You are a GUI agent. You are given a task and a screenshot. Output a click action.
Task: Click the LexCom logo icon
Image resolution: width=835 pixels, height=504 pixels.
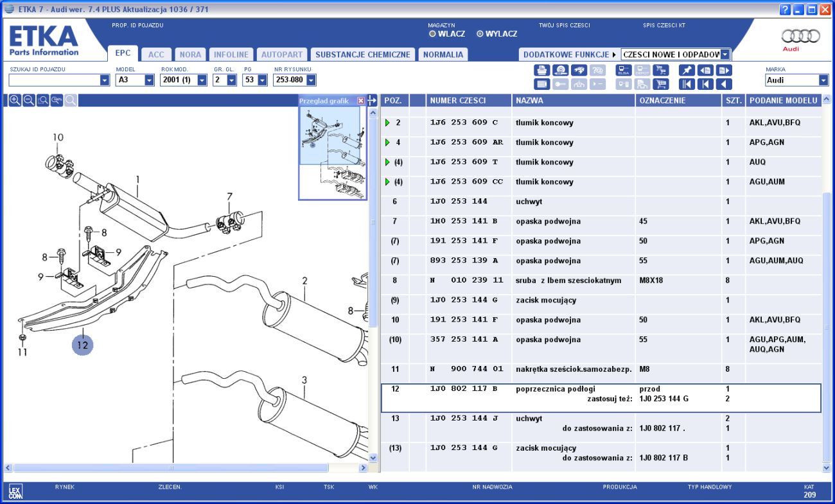tap(15, 492)
